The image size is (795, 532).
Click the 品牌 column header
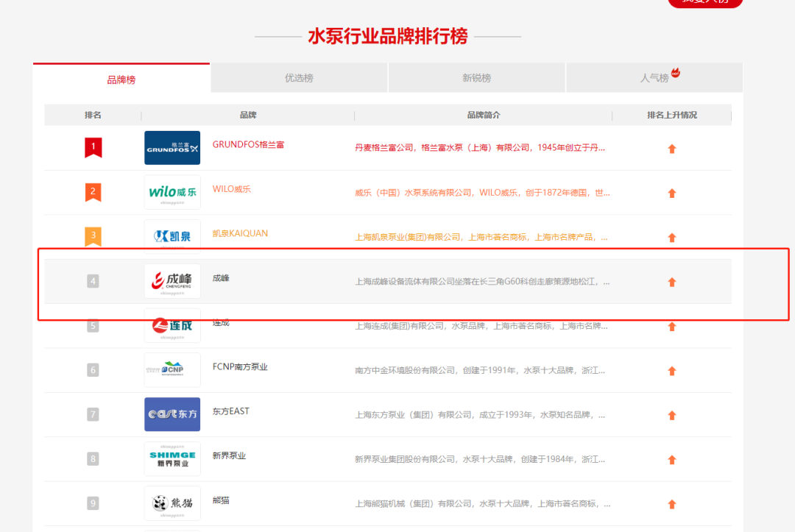coord(248,115)
